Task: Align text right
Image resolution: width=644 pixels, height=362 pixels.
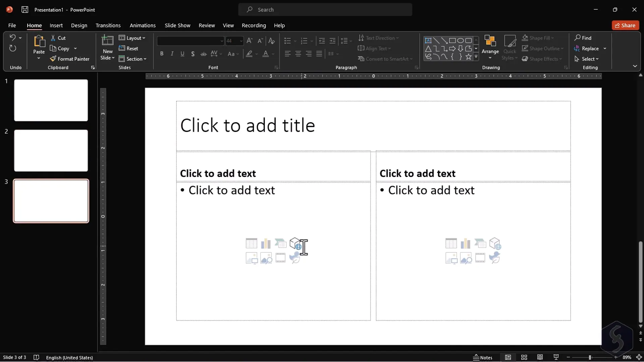Action: pyautogui.click(x=309, y=54)
